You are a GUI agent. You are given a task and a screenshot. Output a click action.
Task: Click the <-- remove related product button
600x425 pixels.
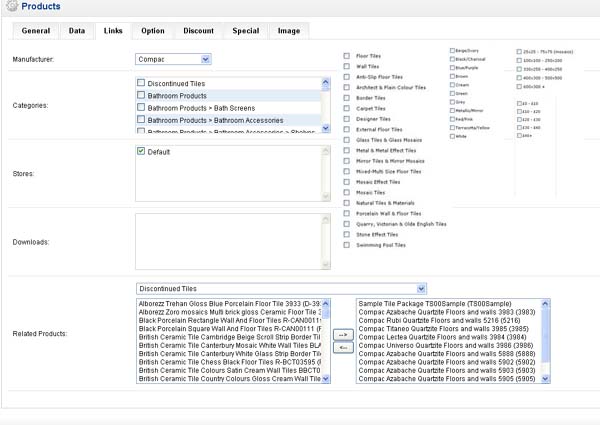click(x=343, y=347)
